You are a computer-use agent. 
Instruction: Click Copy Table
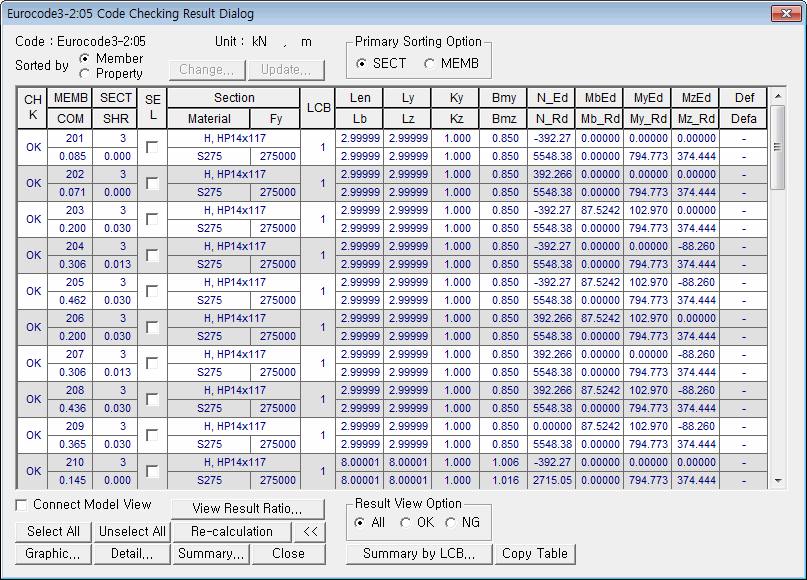click(535, 554)
